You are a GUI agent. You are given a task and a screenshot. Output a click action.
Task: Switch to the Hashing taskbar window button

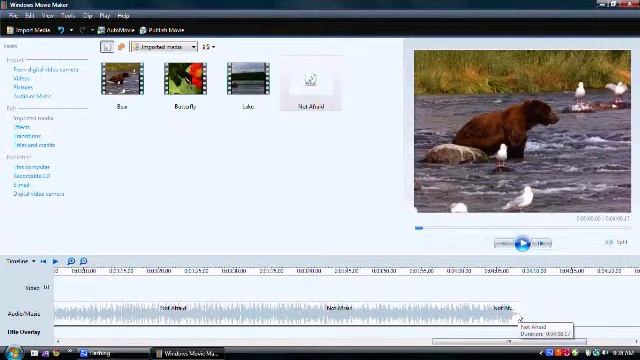pyautogui.click(x=114, y=353)
